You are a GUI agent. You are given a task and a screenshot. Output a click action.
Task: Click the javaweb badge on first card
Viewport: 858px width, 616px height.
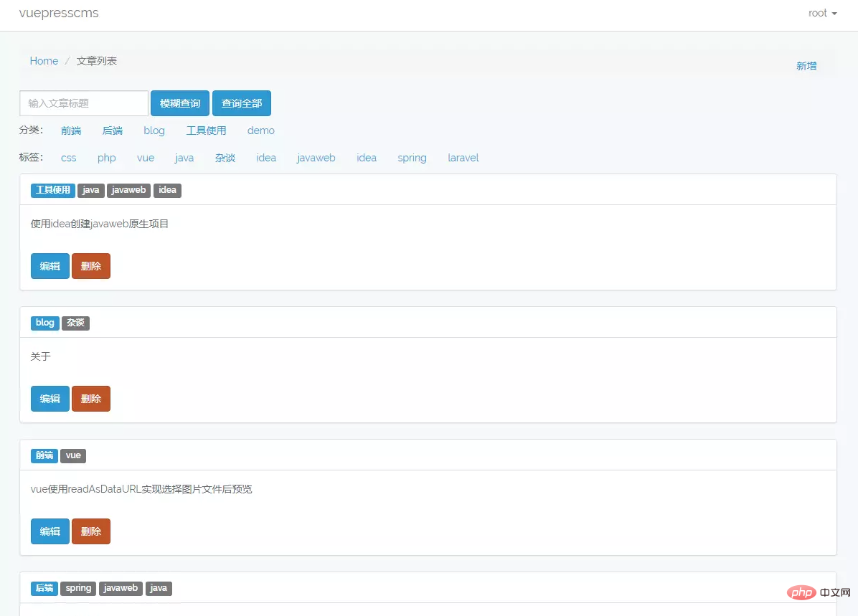pos(128,190)
